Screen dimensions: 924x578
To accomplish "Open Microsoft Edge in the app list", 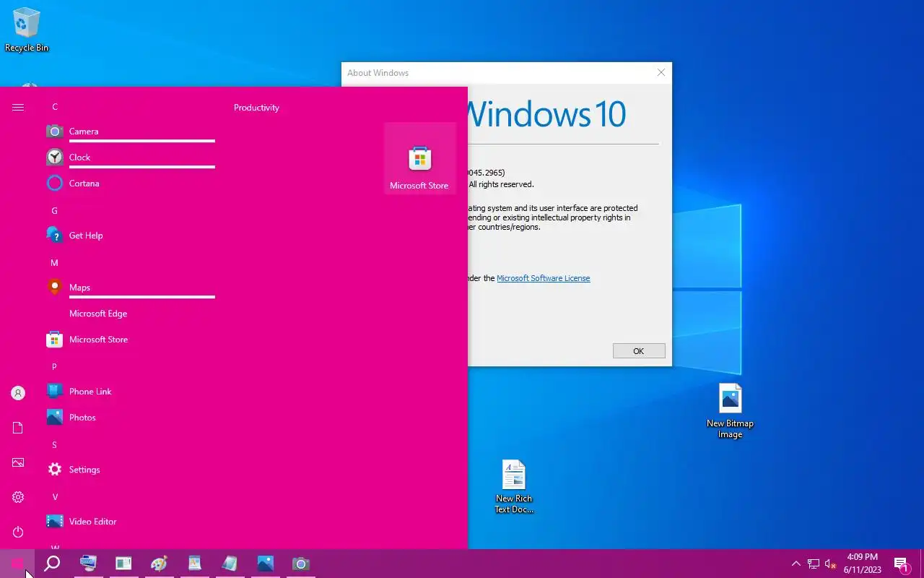I will coord(130,314).
